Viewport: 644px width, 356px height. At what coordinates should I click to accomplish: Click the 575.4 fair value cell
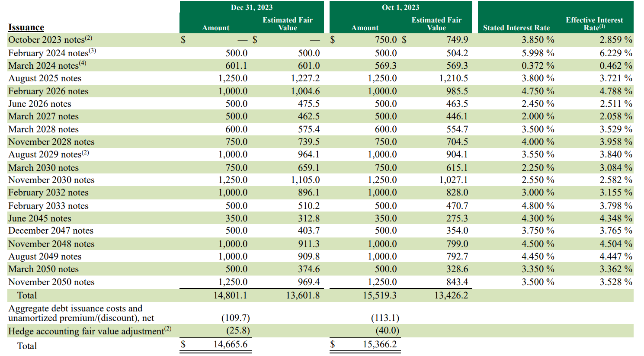point(309,129)
